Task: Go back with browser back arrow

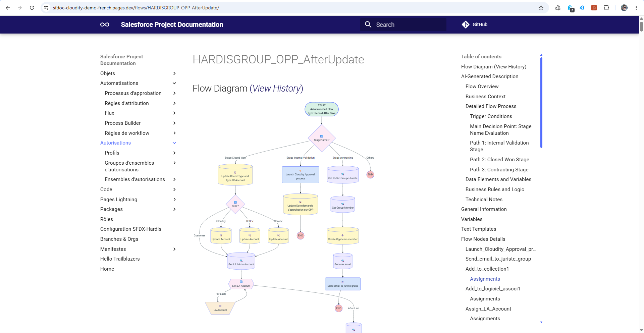Action: tap(8, 8)
